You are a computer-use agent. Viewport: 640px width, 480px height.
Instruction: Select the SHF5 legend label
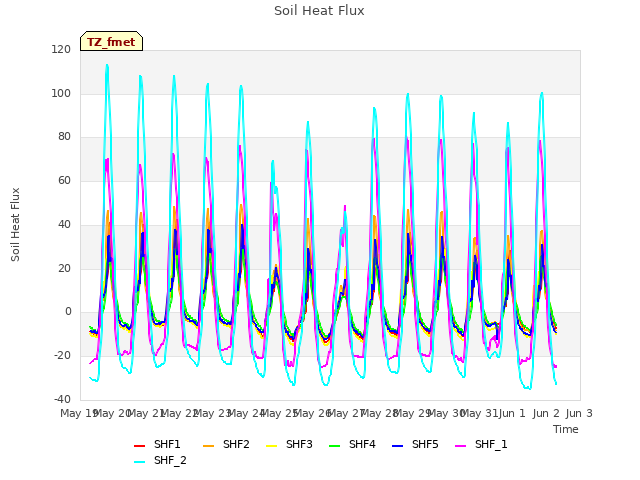click(x=425, y=444)
